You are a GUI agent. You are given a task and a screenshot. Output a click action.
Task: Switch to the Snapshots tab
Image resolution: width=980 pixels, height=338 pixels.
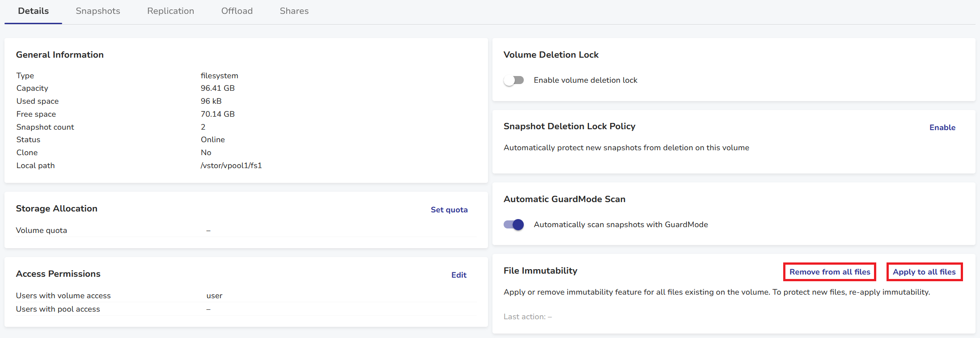point(98,11)
